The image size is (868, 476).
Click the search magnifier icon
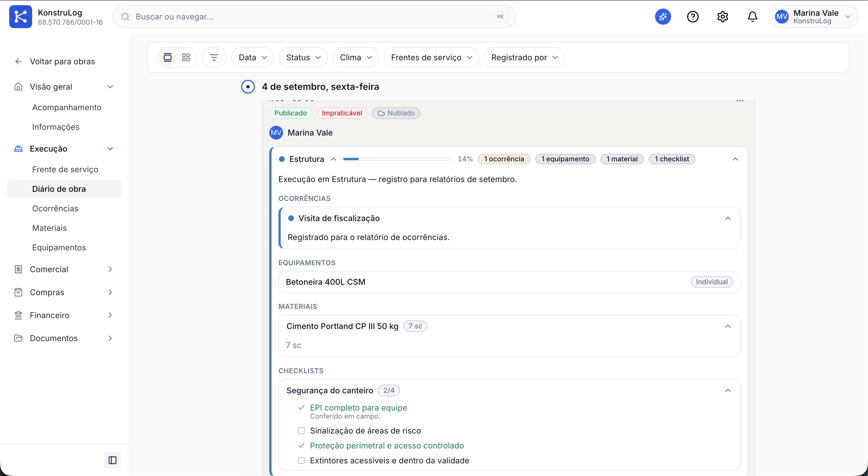coord(125,17)
